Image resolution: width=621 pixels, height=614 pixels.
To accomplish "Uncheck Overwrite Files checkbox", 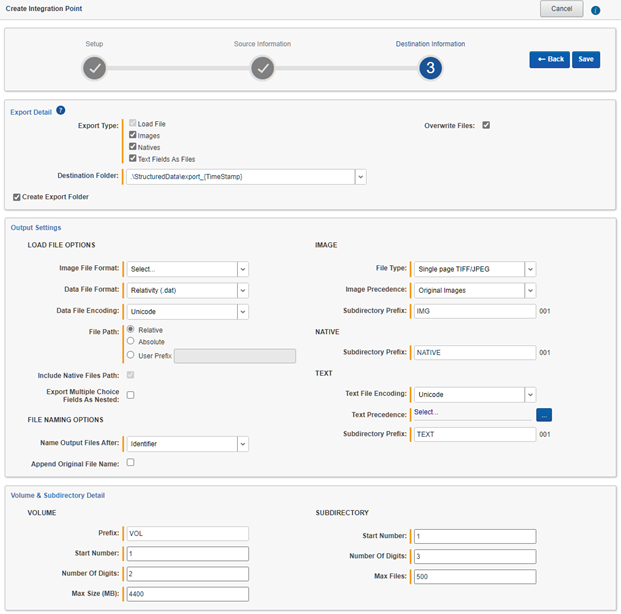I will click(486, 125).
